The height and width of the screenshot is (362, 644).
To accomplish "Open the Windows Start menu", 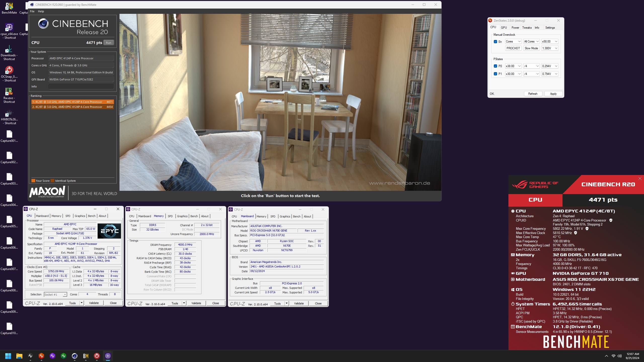I will pyautogui.click(x=8, y=356).
